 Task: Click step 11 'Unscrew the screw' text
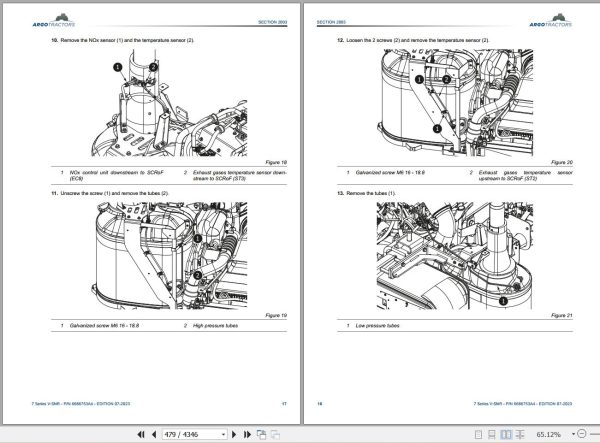110,193
